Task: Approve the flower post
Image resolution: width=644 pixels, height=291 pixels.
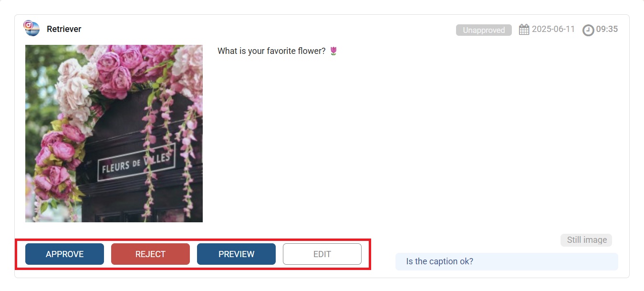Action: tap(64, 254)
